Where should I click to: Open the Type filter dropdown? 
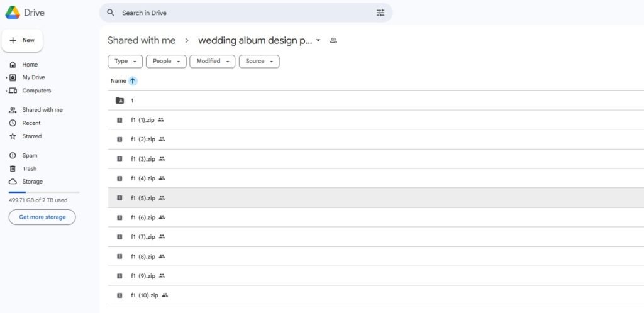pyautogui.click(x=125, y=61)
